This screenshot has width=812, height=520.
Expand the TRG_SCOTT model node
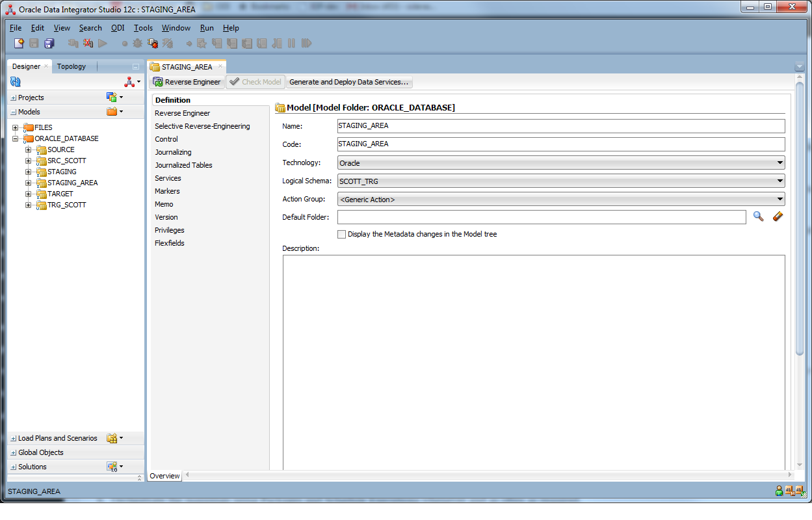(28, 205)
